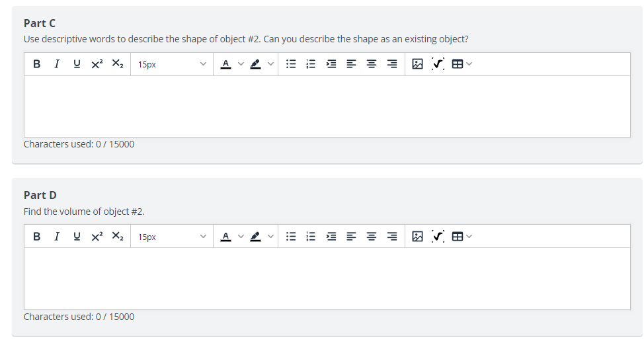The height and width of the screenshot is (355, 644).
Task: Click Part C characters used counter
Action: coord(79,144)
